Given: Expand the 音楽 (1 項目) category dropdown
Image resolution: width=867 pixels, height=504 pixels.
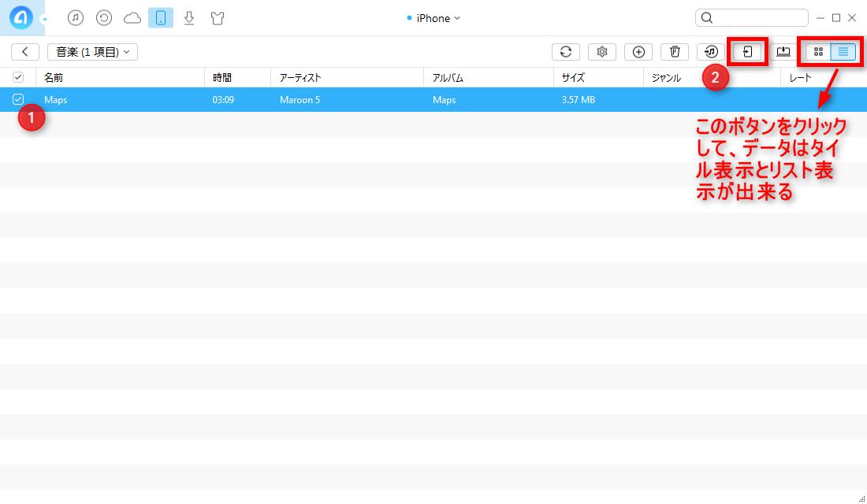Looking at the screenshot, I should (92, 52).
